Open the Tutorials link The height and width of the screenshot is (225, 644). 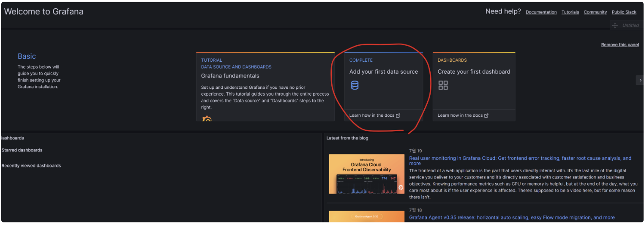click(x=570, y=12)
